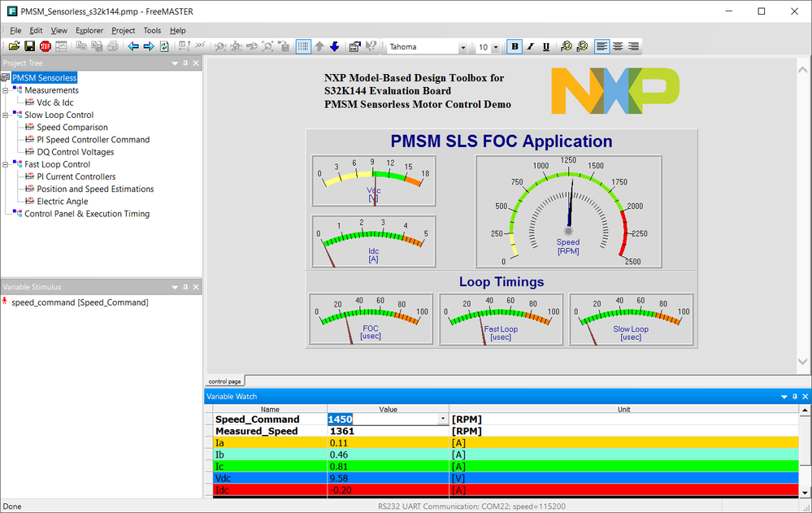Click the Value column header
The image size is (812, 513).
[388, 410]
